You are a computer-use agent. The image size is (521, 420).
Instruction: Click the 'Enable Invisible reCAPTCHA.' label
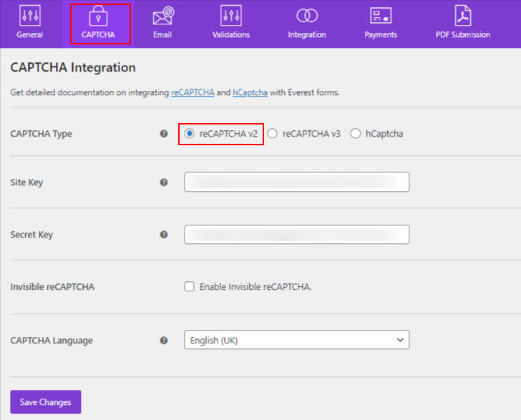point(256,287)
